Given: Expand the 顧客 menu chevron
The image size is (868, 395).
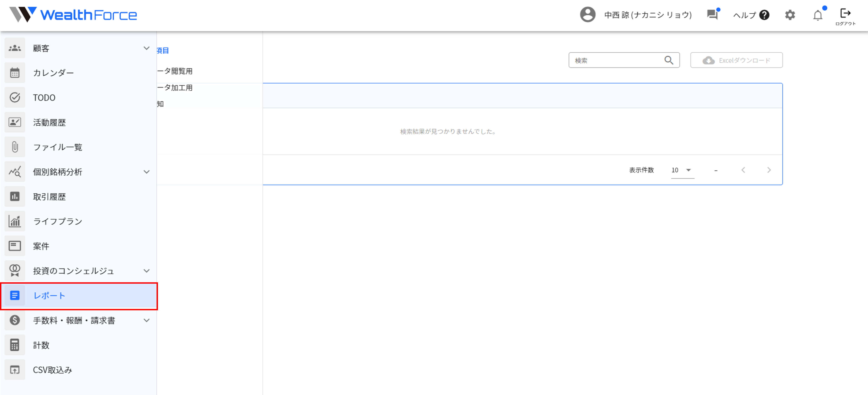Looking at the screenshot, I should [x=146, y=48].
